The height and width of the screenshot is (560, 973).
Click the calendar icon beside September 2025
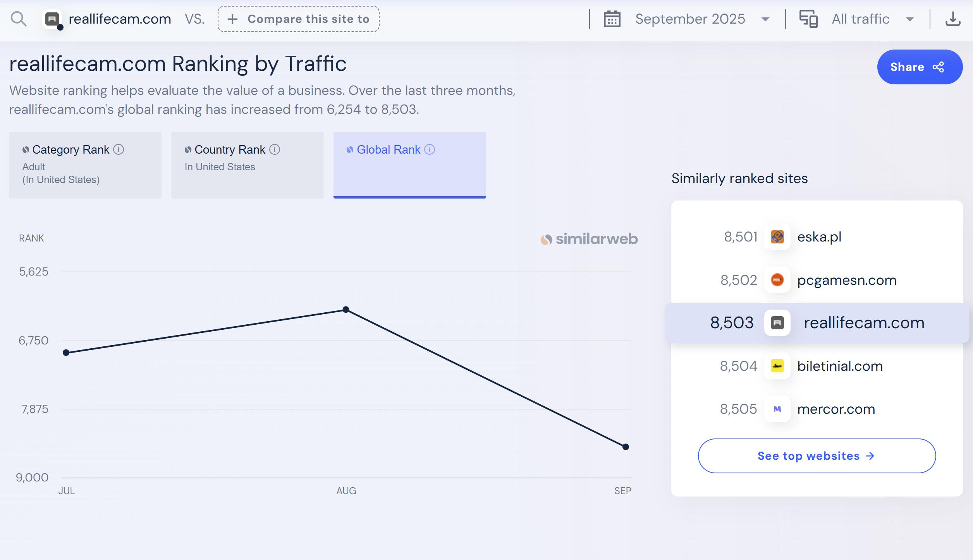point(612,19)
